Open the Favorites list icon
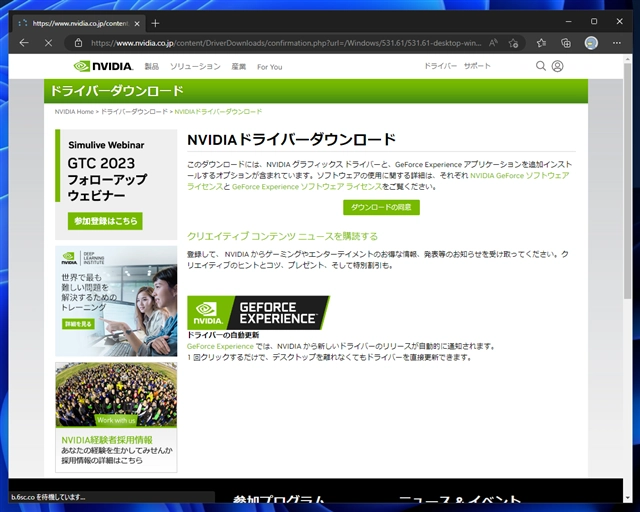 coord(541,43)
